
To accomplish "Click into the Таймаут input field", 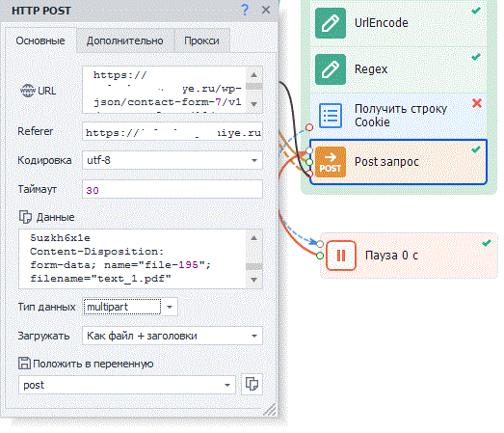I will [x=172, y=189].
